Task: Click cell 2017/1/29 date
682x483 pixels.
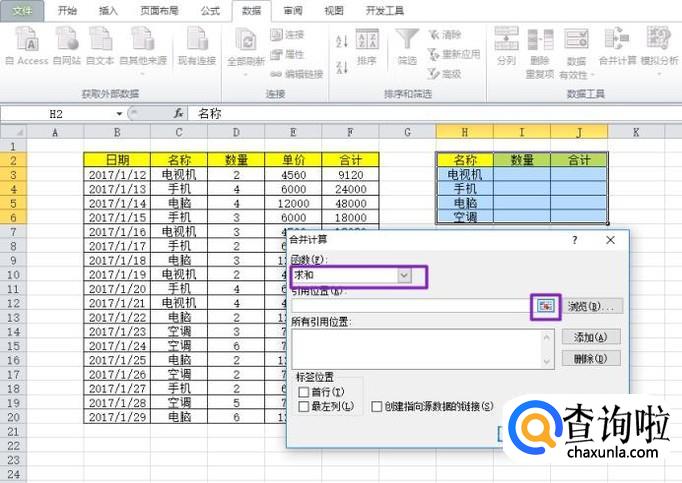Action: (x=117, y=417)
